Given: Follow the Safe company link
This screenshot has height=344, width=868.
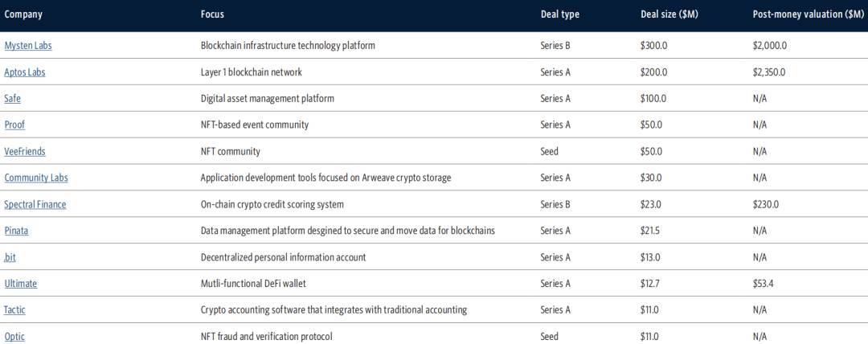Looking at the screenshot, I should 12,99.
